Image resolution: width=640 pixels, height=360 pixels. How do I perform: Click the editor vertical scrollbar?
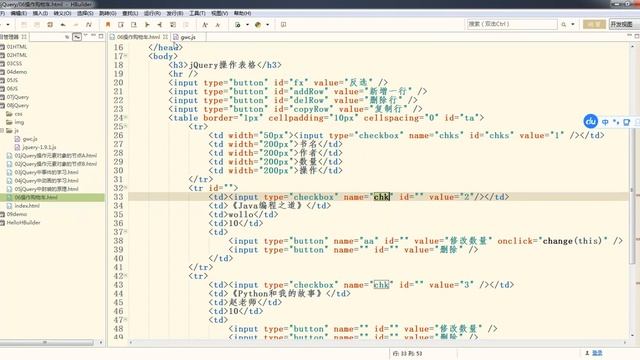[633, 190]
